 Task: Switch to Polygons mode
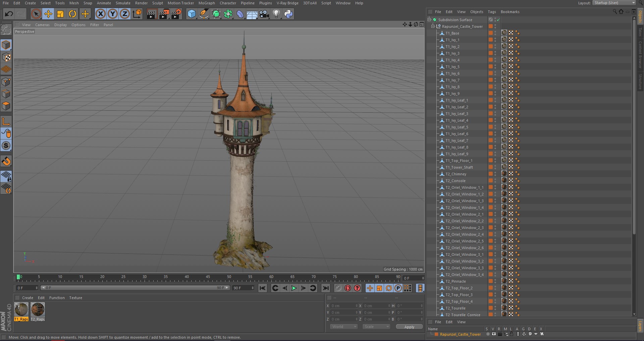point(6,106)
